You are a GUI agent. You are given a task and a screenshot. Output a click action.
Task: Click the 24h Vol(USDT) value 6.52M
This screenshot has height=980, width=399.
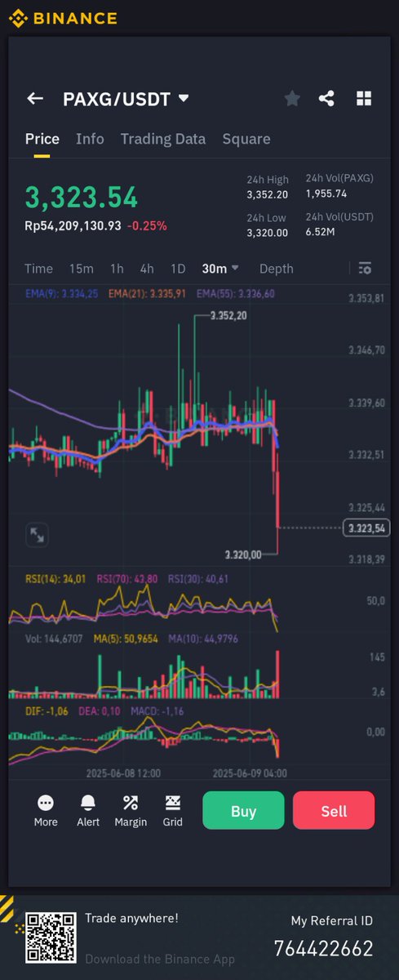[319, 233]
